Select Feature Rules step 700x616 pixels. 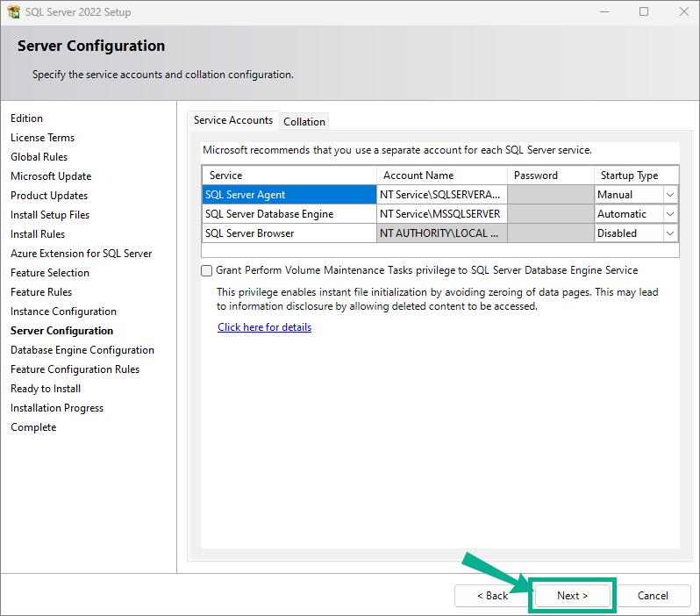click(x=41, y=291)
